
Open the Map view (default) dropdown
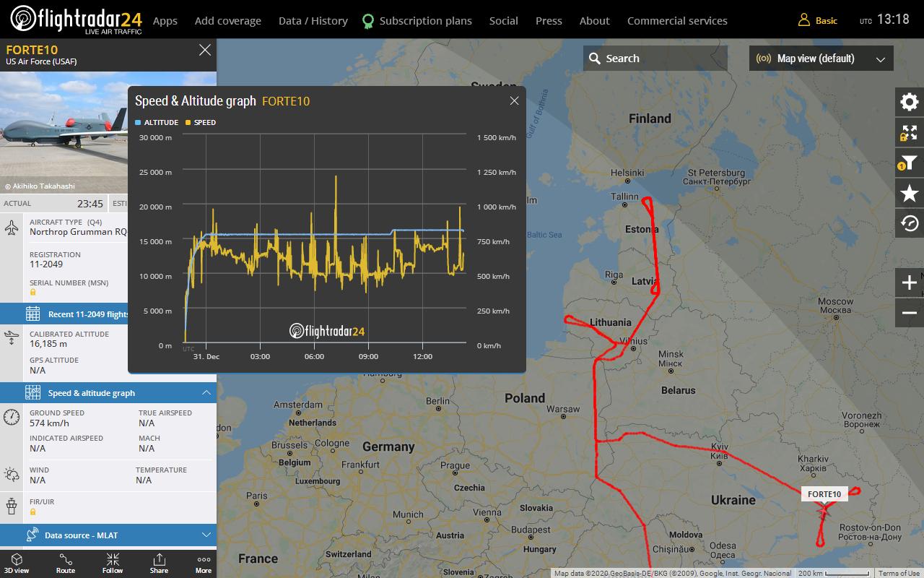[x=821, y=59]
